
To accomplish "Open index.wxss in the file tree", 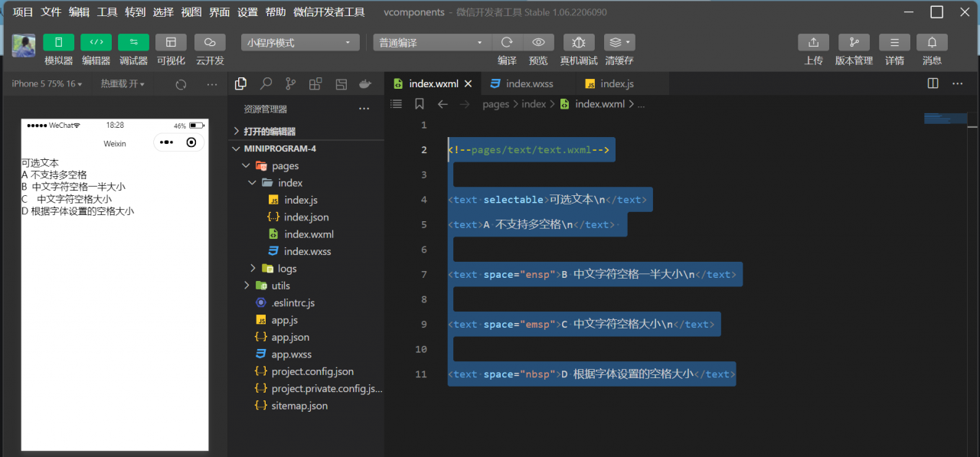I will point(308,251).
